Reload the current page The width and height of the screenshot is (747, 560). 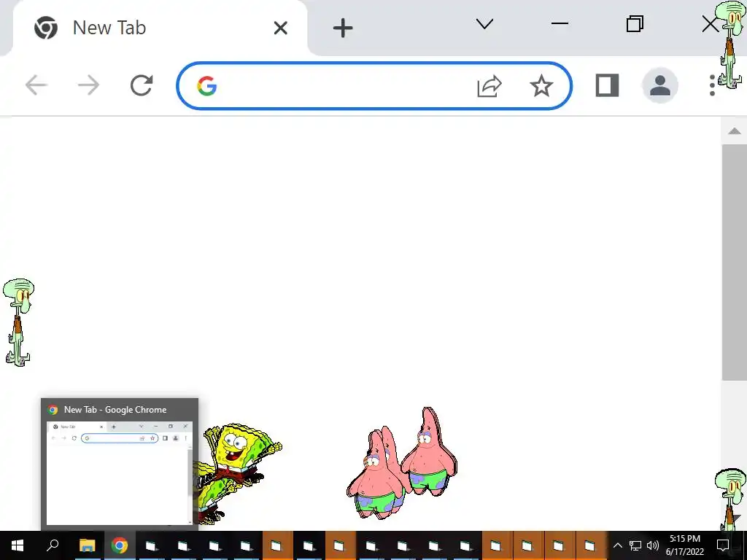click(142, 86)
